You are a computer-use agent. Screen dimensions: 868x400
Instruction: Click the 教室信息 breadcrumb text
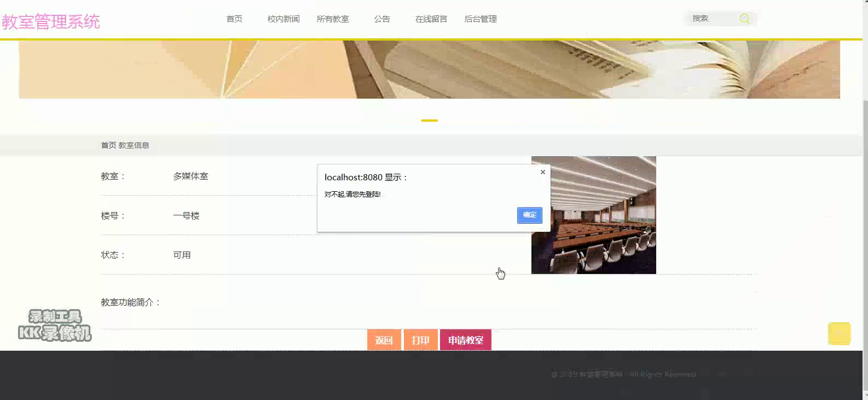click(134, 145)
